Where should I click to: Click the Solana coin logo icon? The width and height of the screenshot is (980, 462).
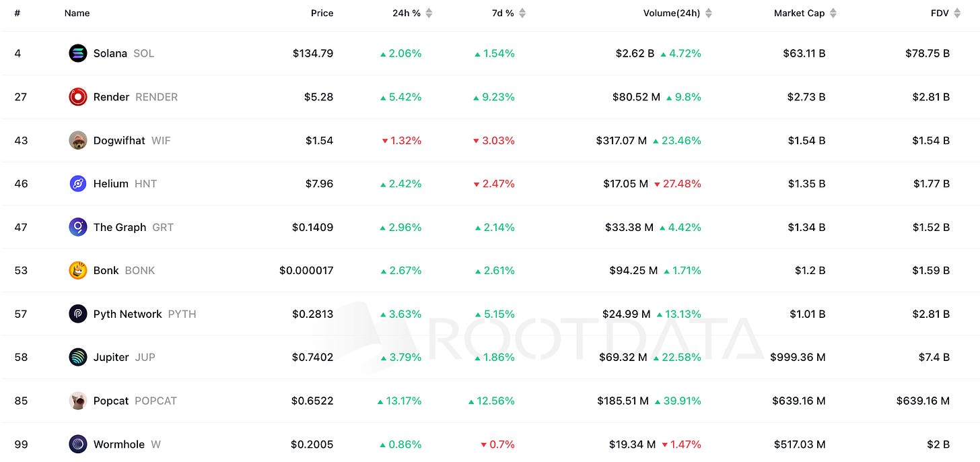[x=78, y=53]
